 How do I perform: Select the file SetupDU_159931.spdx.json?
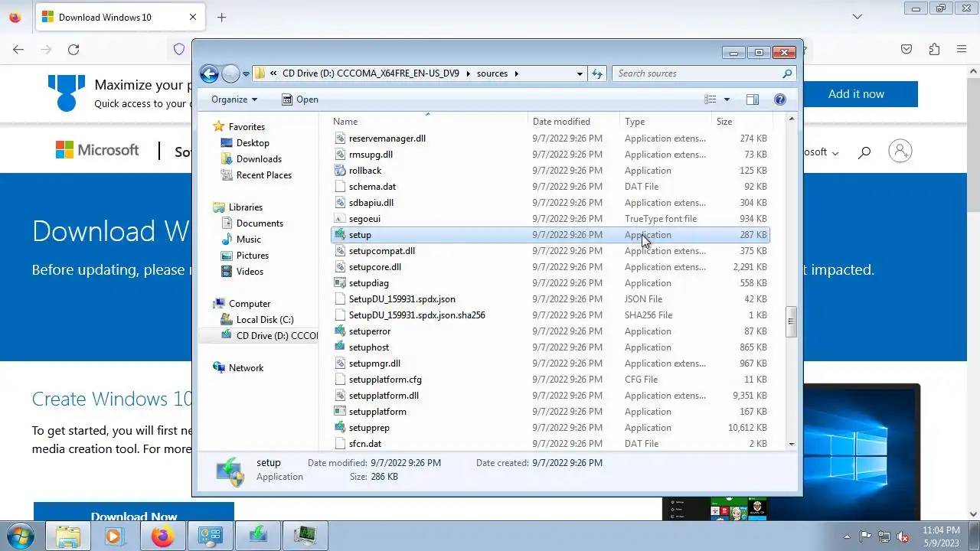[402, 299]
